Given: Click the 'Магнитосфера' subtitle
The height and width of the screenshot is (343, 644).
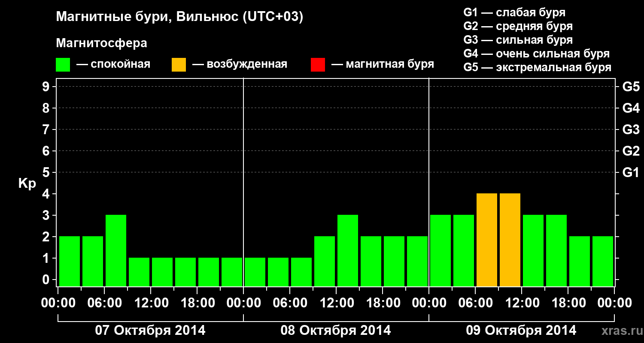Looking at the screenshot, I should (x=101, y=43).
